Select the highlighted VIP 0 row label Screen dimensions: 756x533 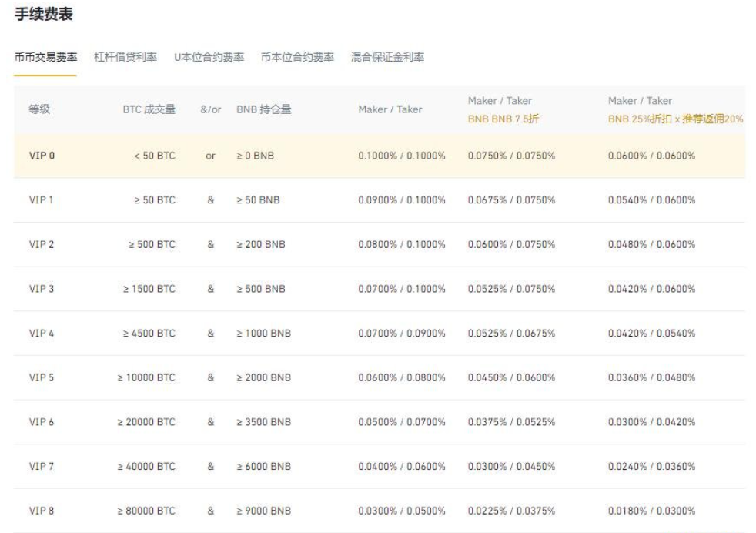(x=42, y=156)
